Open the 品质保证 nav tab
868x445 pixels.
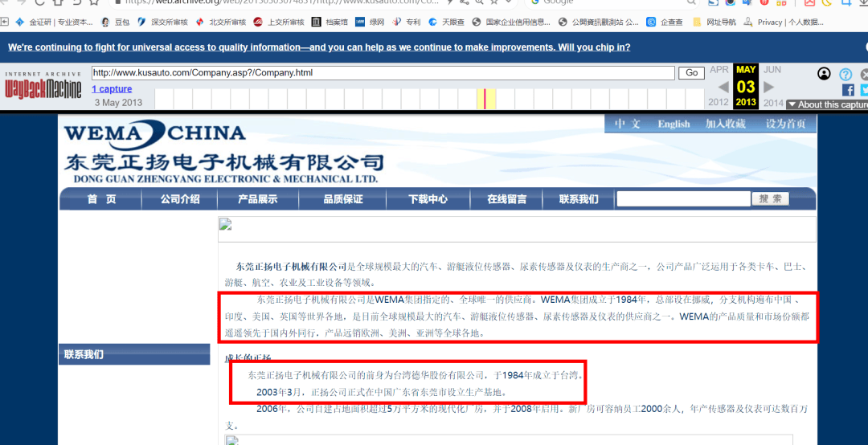pos(343,199)
